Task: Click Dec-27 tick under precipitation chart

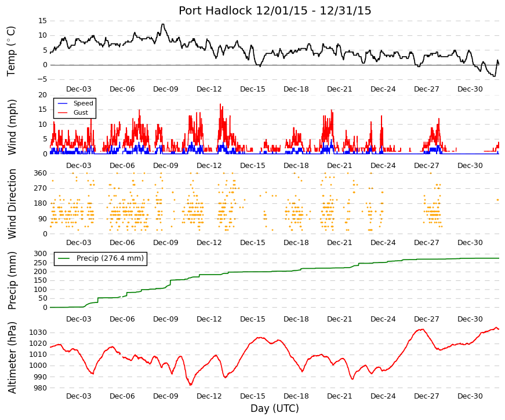Action: point(426,319)
